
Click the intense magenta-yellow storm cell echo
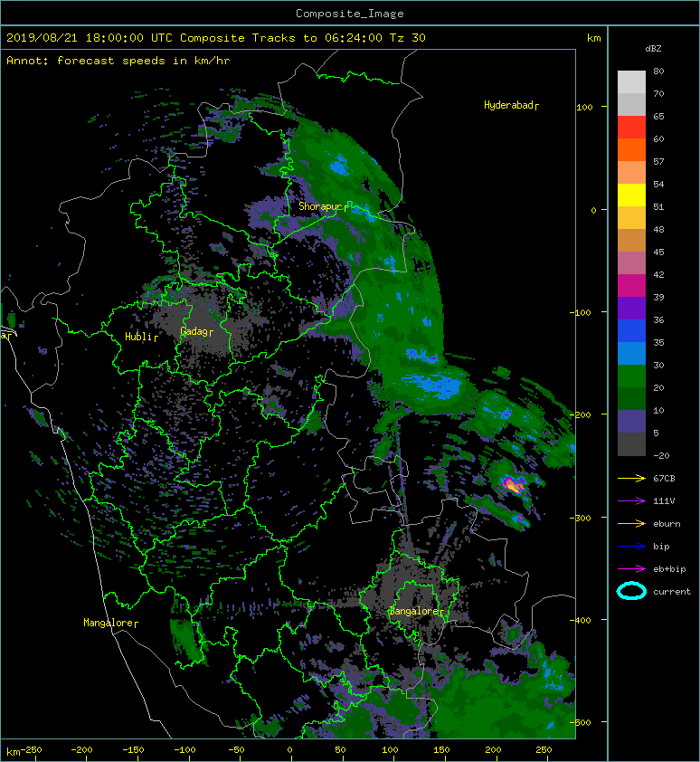(513, 484)
